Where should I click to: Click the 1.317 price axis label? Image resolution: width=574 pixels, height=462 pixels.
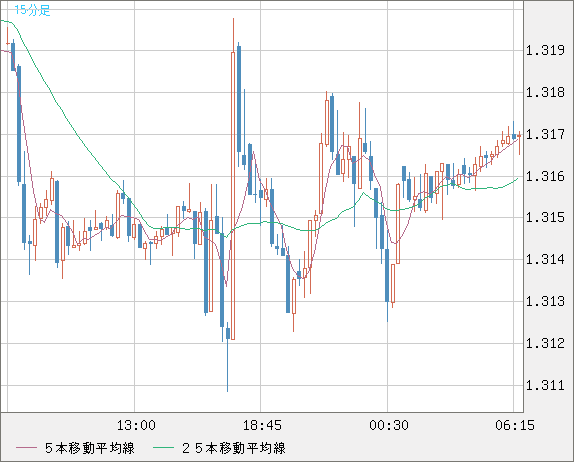point(545,134)
